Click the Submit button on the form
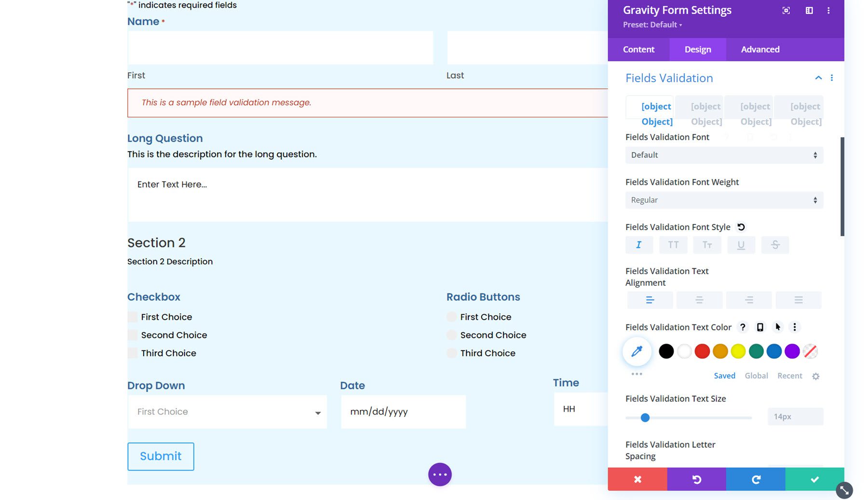The height and width of the screenshot is (500, 868). (x=161, y=456)
